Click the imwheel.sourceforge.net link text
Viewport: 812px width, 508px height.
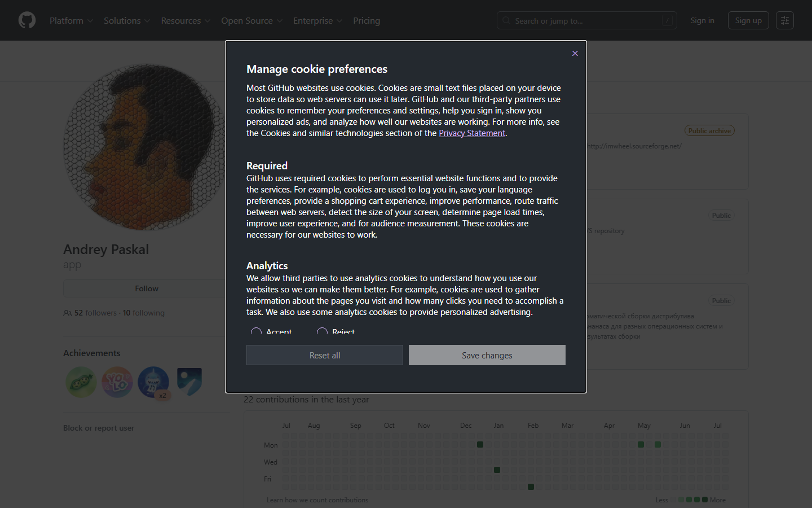634,146
